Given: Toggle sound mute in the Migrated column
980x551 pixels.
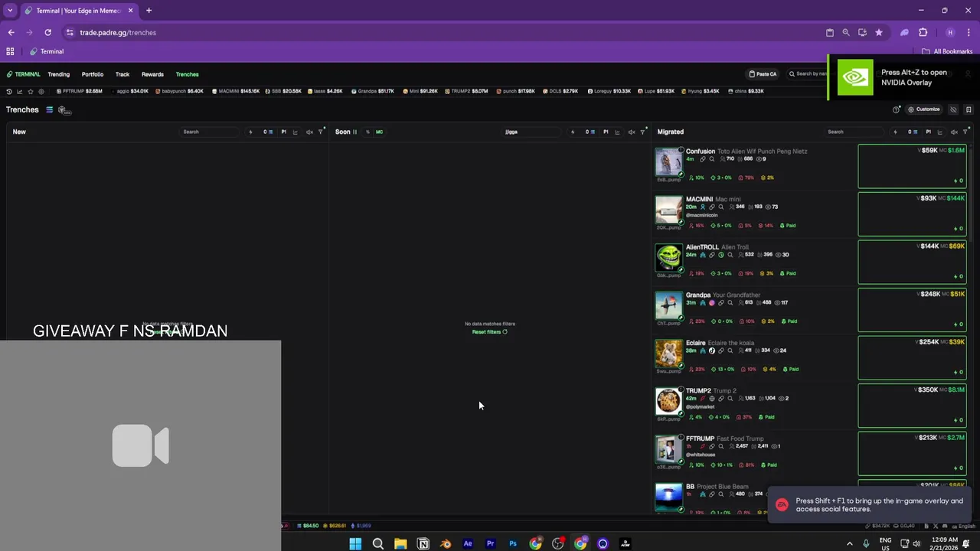Looking at the screenshot, I should tap(953, 132).
